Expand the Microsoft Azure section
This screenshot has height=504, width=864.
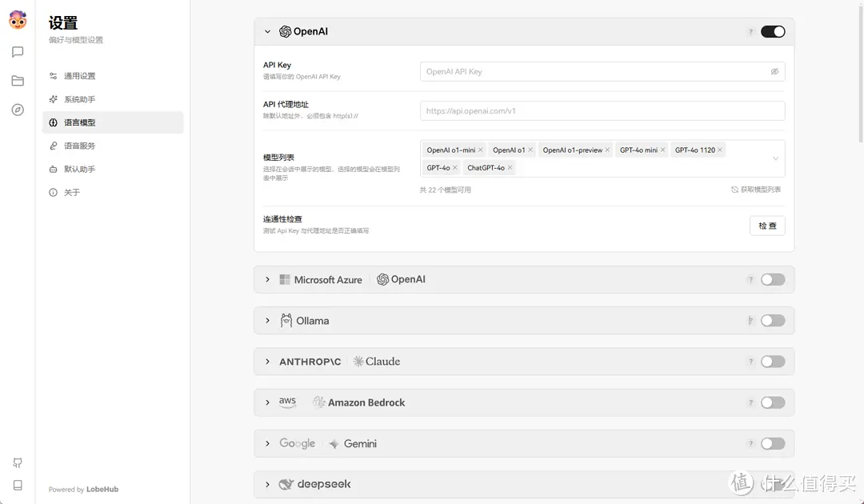pos(267,279)
